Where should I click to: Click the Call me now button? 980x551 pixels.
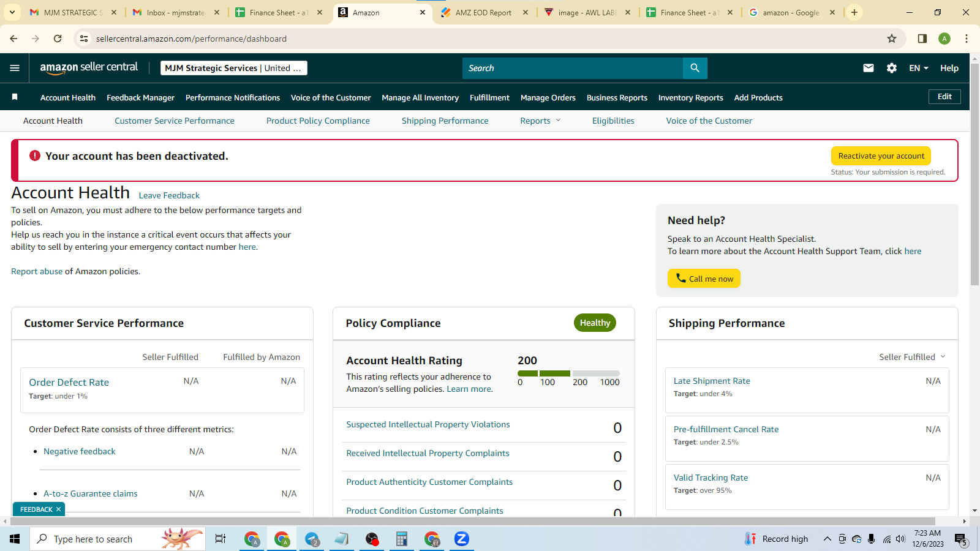point(704,279)
